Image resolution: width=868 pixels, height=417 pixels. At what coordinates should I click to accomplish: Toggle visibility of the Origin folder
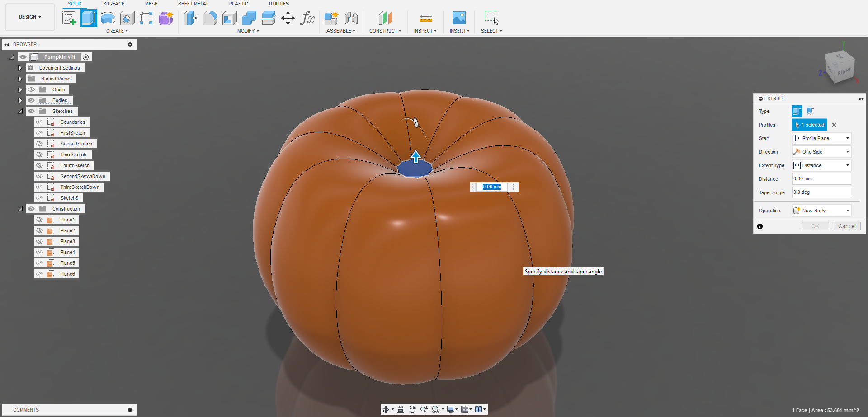31,89
